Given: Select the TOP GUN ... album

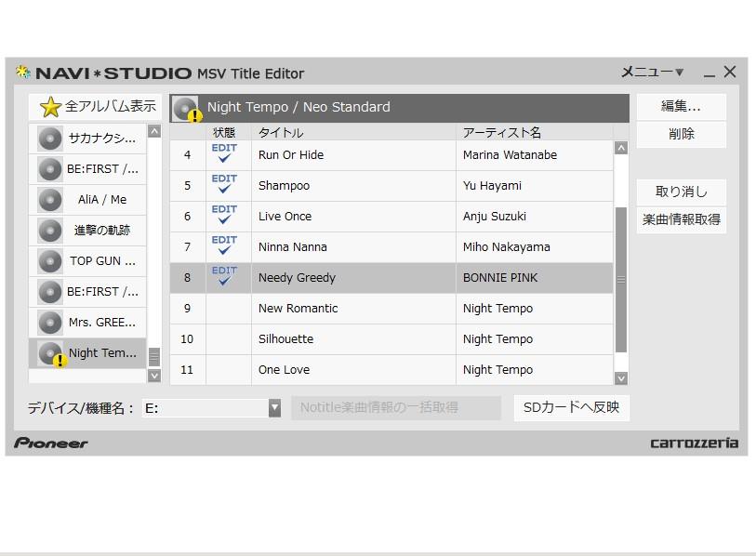Looking at the screenshot, I should point(87,261).
